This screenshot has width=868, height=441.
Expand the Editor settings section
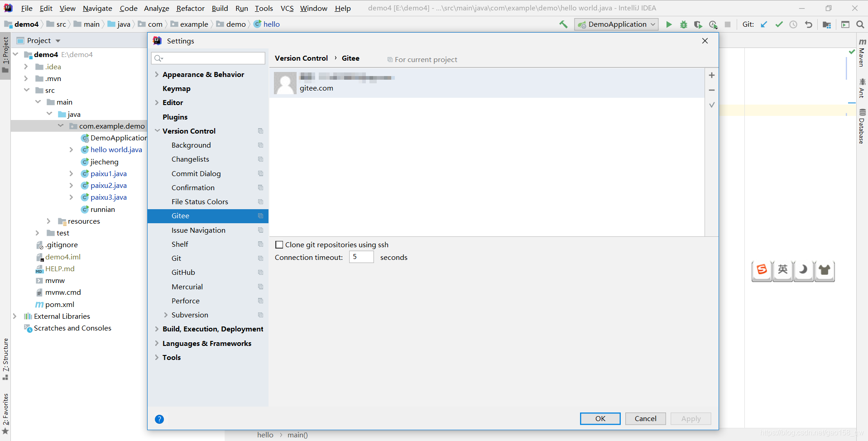tap(157, 103)
